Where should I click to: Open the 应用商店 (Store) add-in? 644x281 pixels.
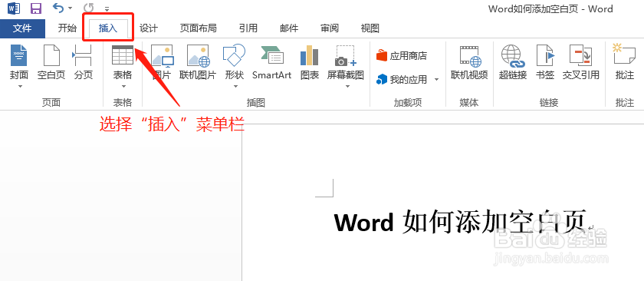pyautogui.click(x=402, y=55)
